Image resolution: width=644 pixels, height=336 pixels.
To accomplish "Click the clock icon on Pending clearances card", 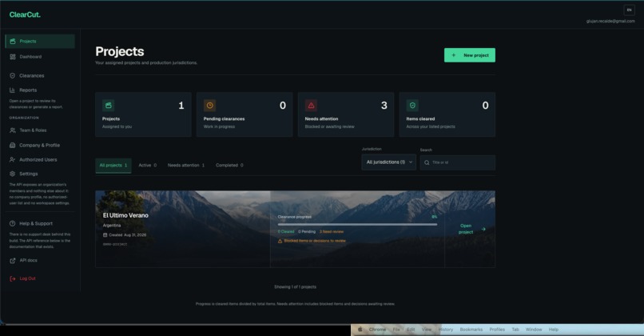I will tap(210, 106).
